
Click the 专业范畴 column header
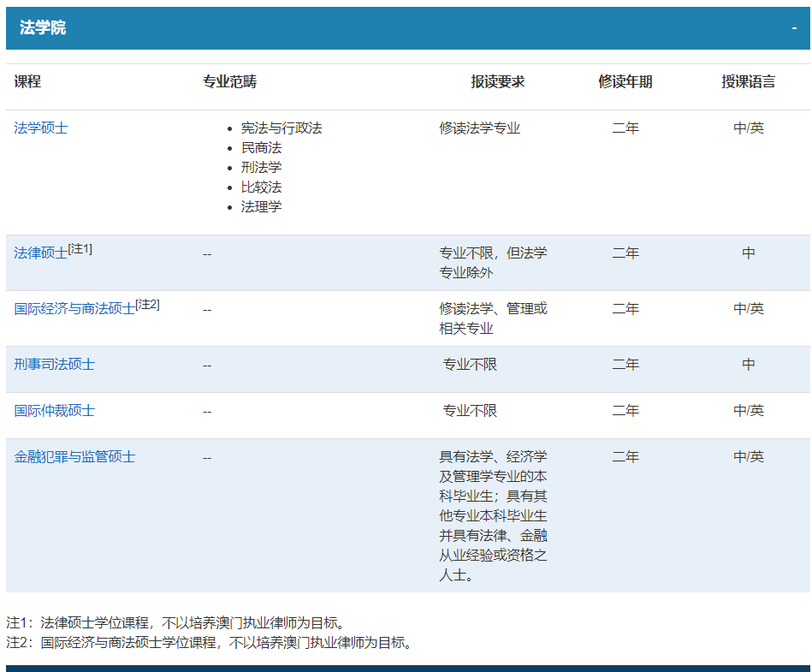[x=229, y=82]
